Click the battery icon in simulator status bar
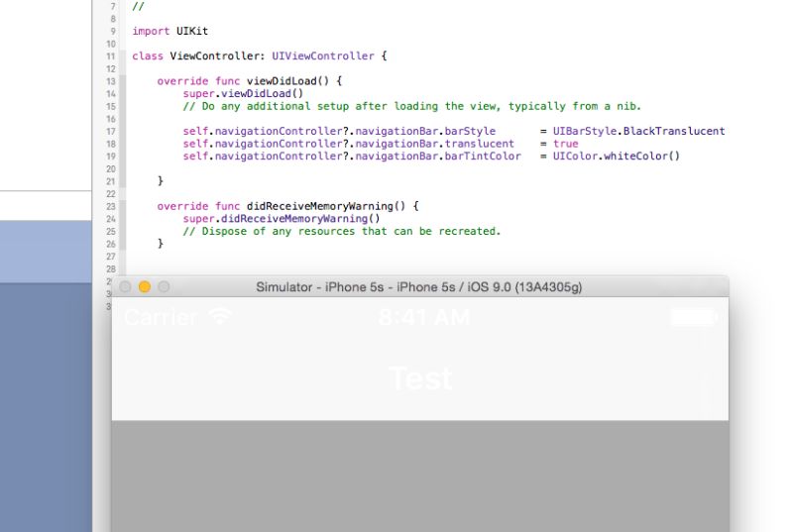 click(694, 317)
